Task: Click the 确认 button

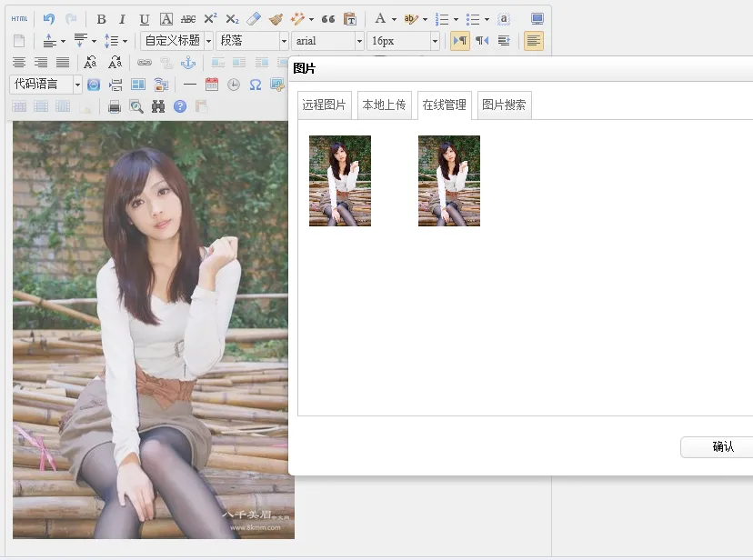Action: pos(722,447)
